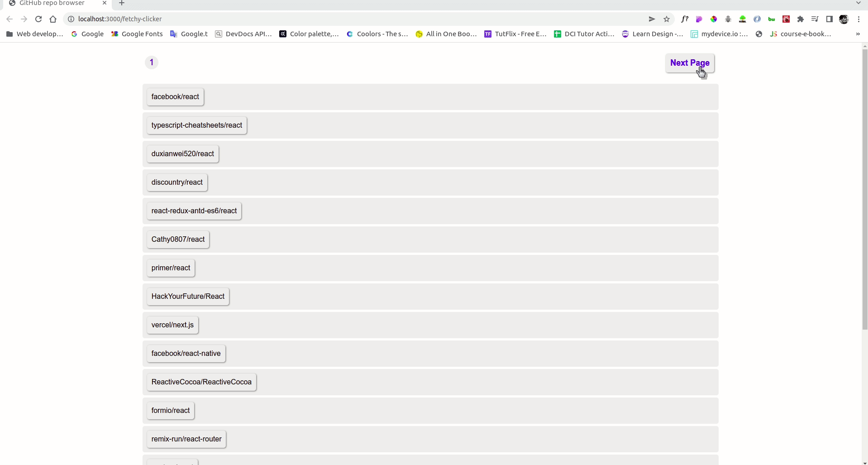Go forward in browser history
The height and width of the screenshot is (465, 868).
coord(24,19)
